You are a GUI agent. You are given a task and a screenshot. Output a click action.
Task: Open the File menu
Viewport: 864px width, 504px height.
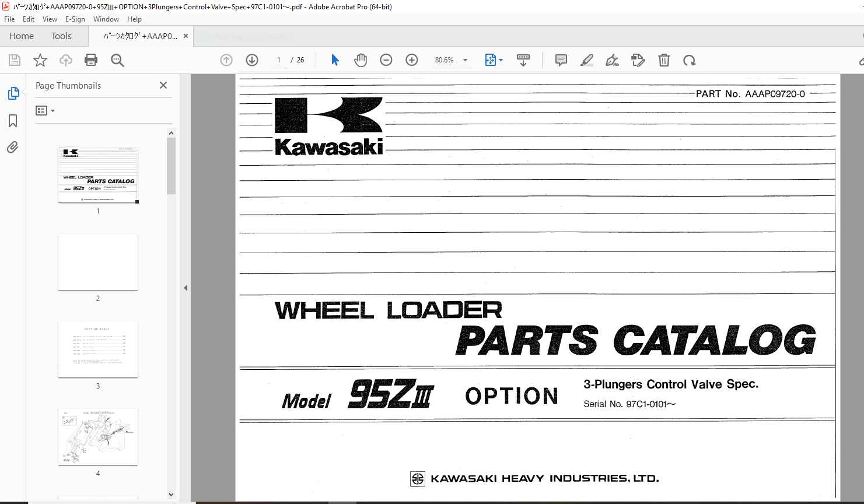(9, 19)
